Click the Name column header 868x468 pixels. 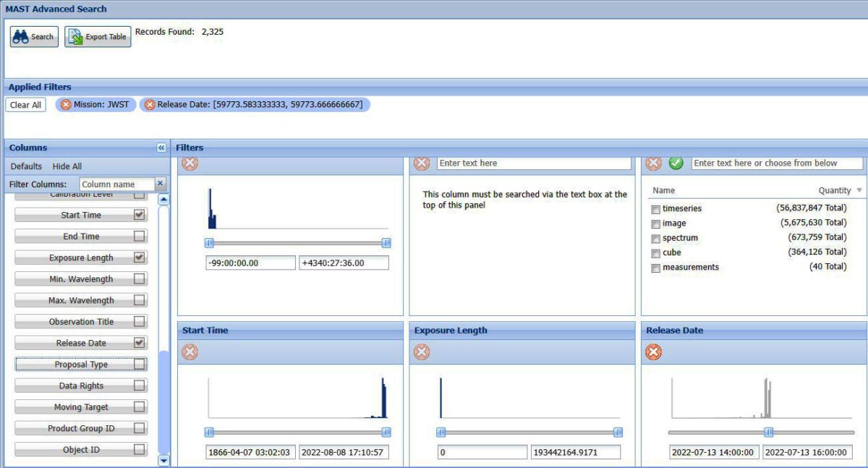click(x=663, y=190)
